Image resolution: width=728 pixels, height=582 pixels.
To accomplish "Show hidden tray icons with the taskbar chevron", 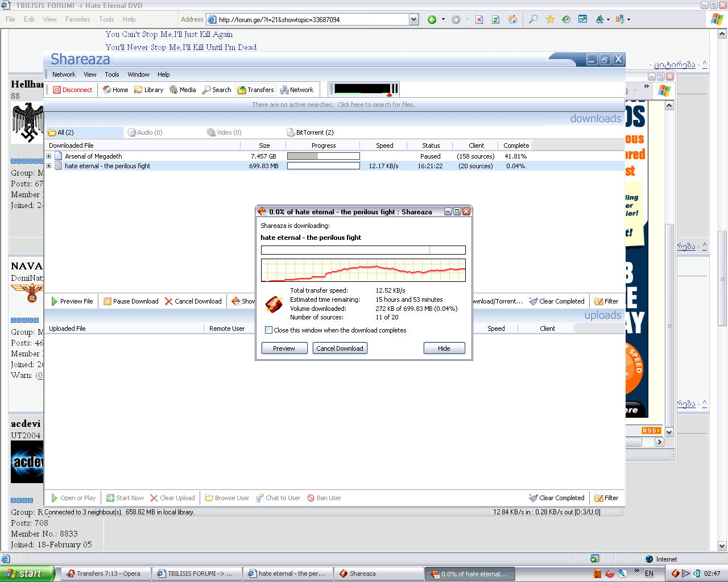I will tap(636, 571).
